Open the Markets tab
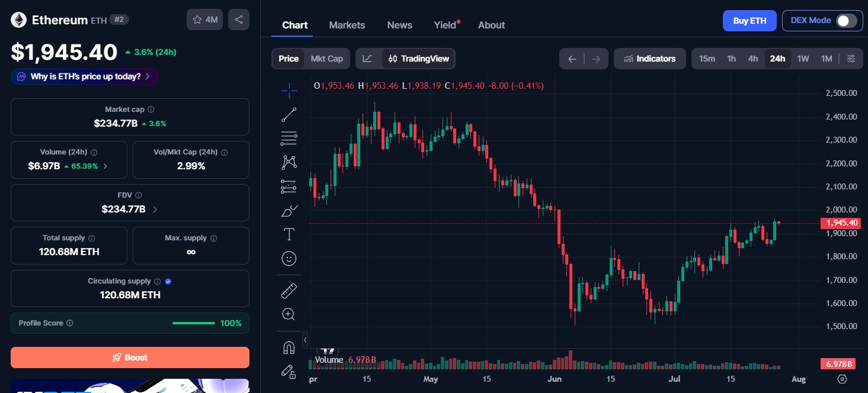The height and width of the screenshot is (393, 868). coord(347,25)
